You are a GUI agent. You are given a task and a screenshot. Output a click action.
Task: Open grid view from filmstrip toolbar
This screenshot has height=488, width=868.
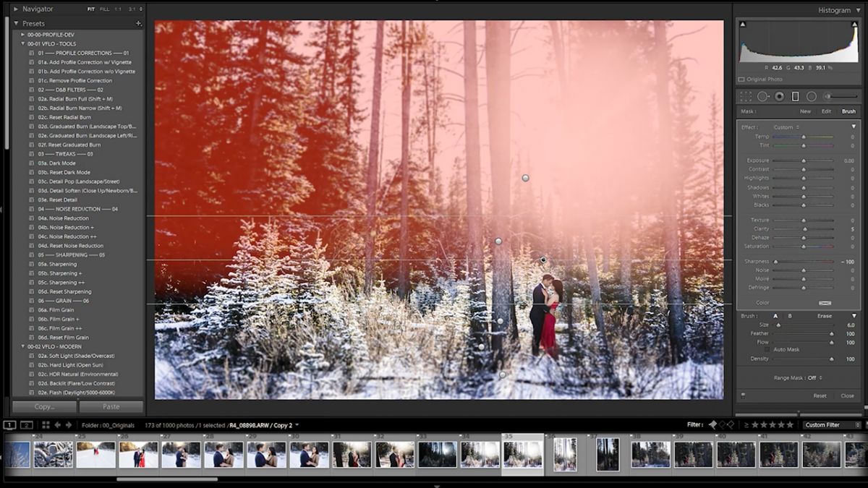click(46, 425)
